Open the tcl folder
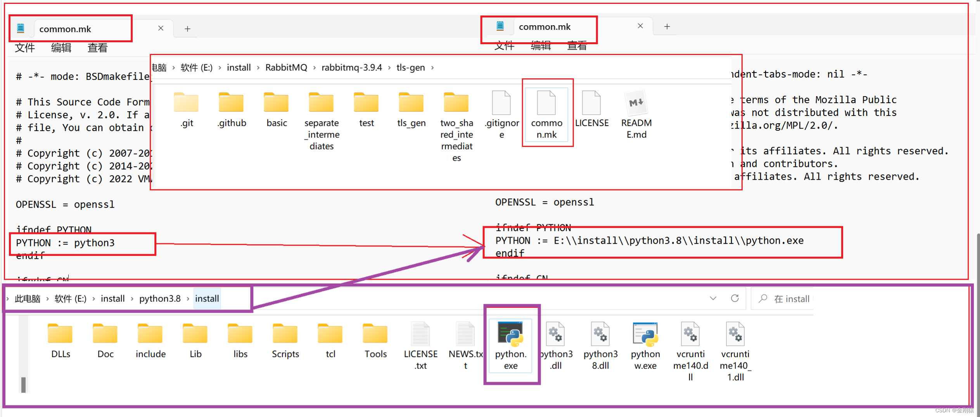This screenshot has width=980, height=417. click(330, 340)
